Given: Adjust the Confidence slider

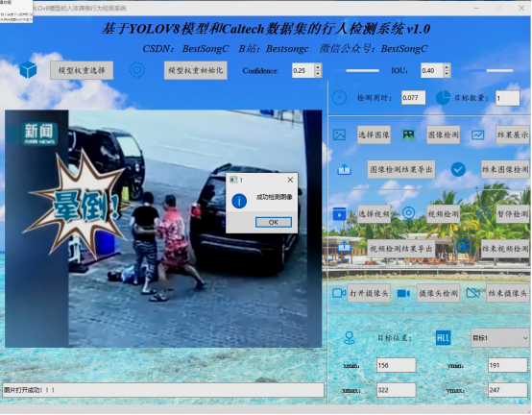Looking at the screenshot, I should click(x=362, y=70).
